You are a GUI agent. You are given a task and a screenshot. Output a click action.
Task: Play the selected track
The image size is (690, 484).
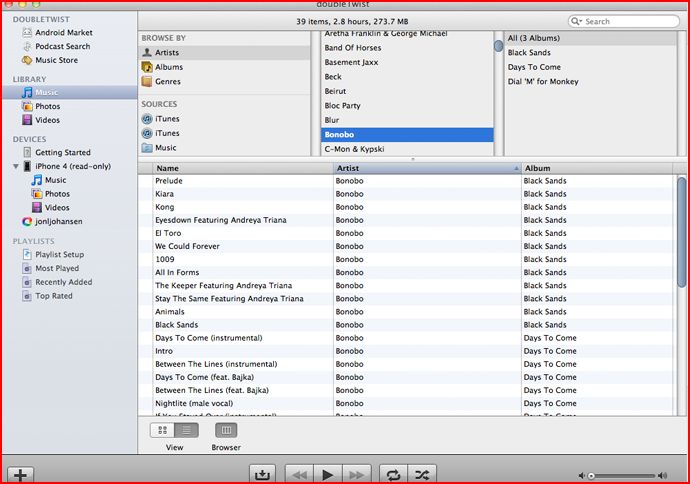click(327, 474)
